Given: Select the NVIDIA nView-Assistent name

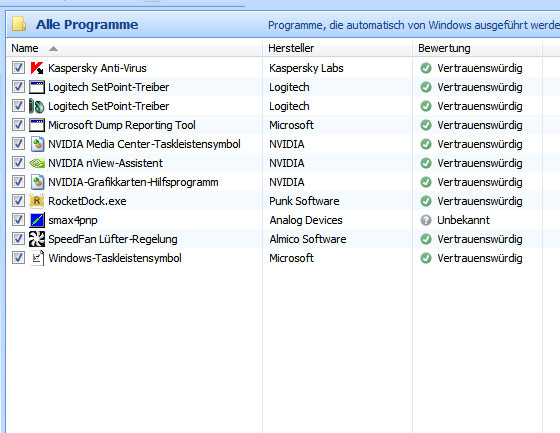Looking at the screenshot, I should pos(105,163).
